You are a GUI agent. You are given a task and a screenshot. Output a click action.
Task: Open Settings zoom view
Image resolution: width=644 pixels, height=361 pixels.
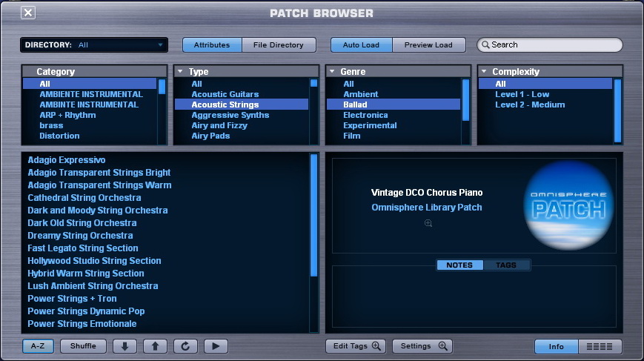point(422,346)
